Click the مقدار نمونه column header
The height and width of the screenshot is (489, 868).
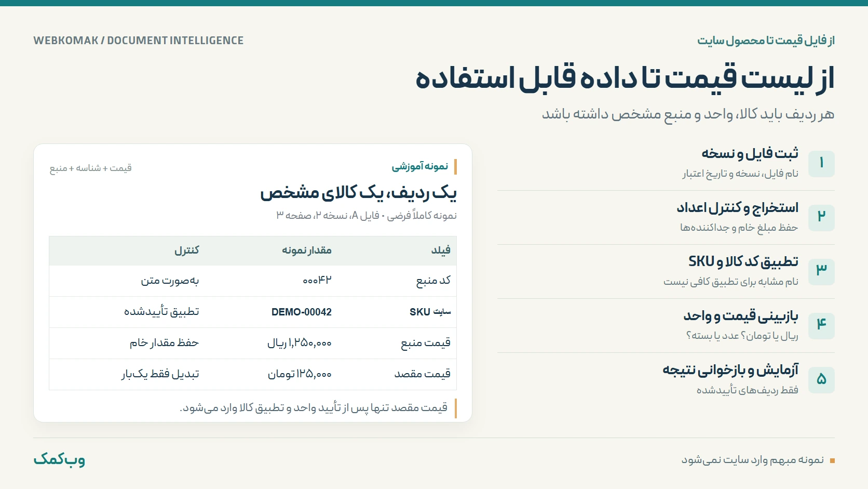(307, 250)
